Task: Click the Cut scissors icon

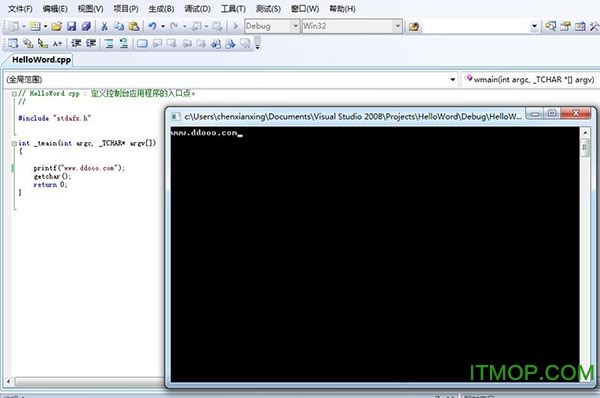Action: [x=104, y=26]
